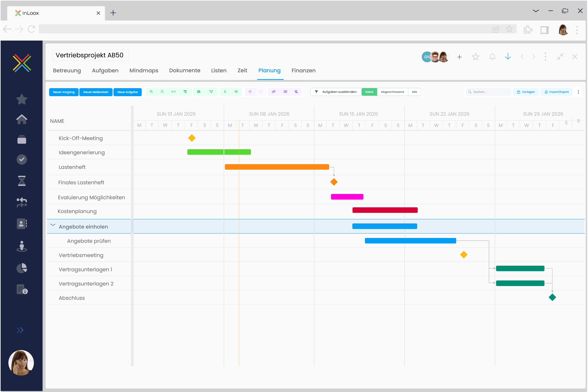Open Favorites star in sidebar
The height and width of the screenshot is (392, 588).
click(x=22, y=99)
